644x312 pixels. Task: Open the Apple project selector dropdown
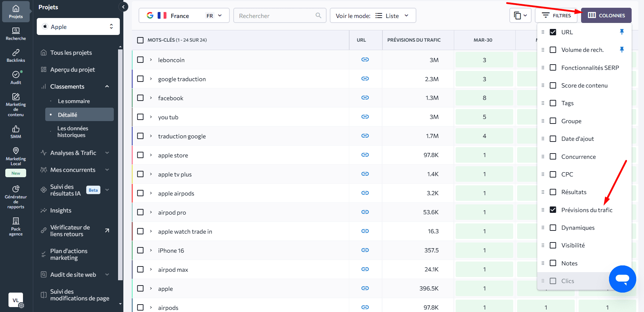click(78, 26)
